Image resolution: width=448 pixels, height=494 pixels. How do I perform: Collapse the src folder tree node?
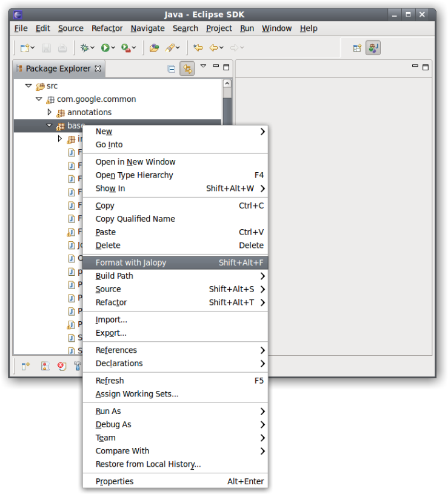28,85
